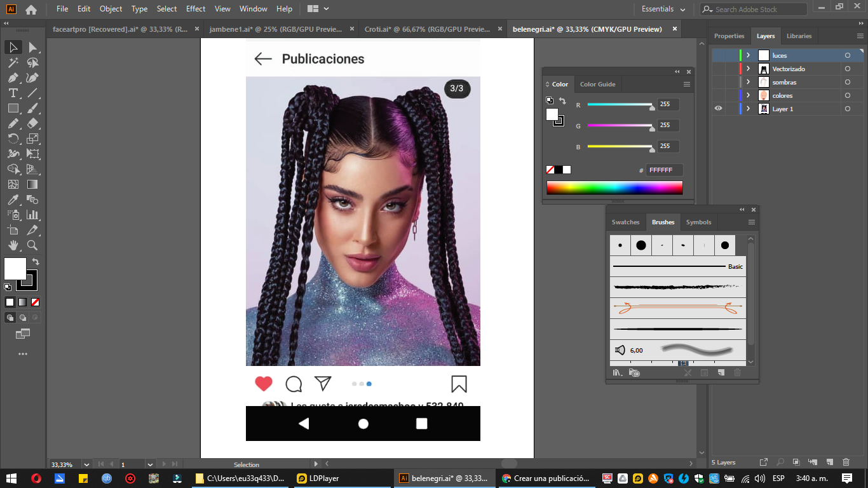Select the Selection tool arrow
The height and width of the screenshot is (488, 868).
pos(13,48)
